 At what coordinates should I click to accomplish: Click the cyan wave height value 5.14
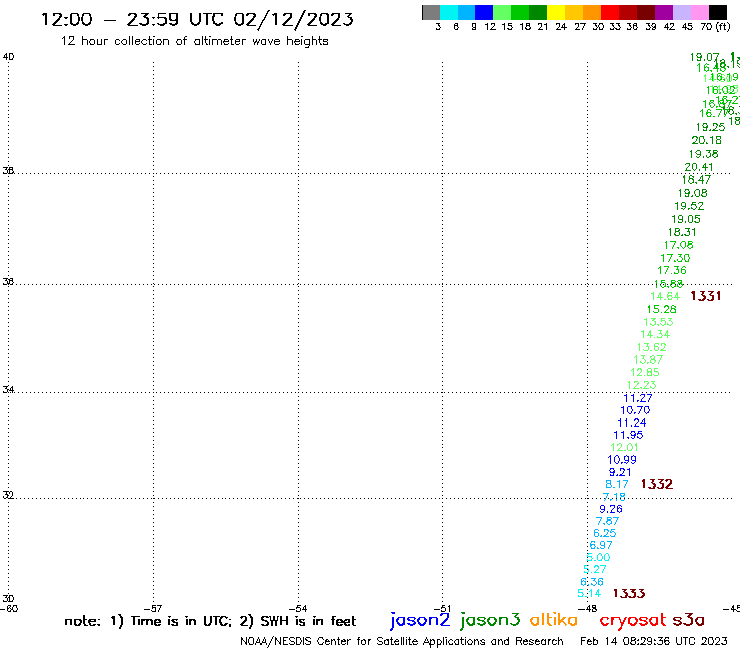589,593
